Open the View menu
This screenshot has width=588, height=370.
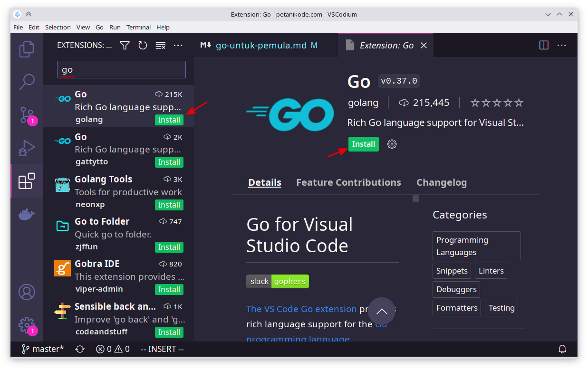(83, 27)
